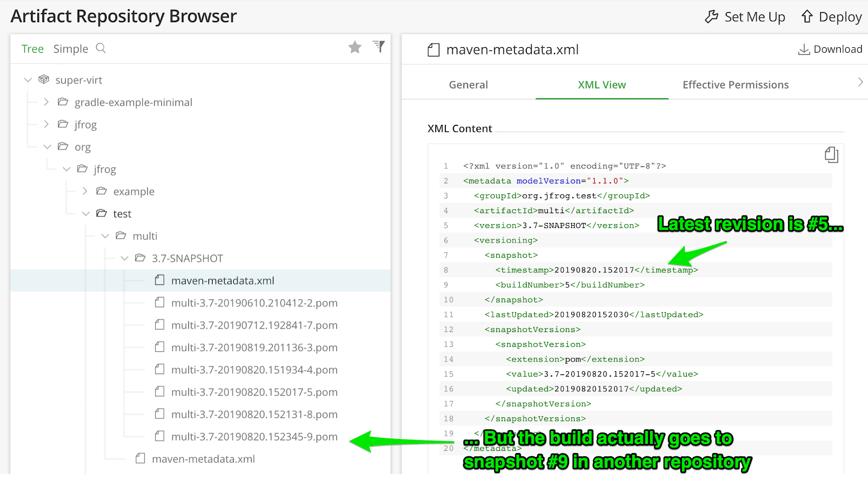Screen dimensions: 868x477
Task: Click the file icon of multi-3.7-20190820.152345-9.pom
Action: pos(159,436)
